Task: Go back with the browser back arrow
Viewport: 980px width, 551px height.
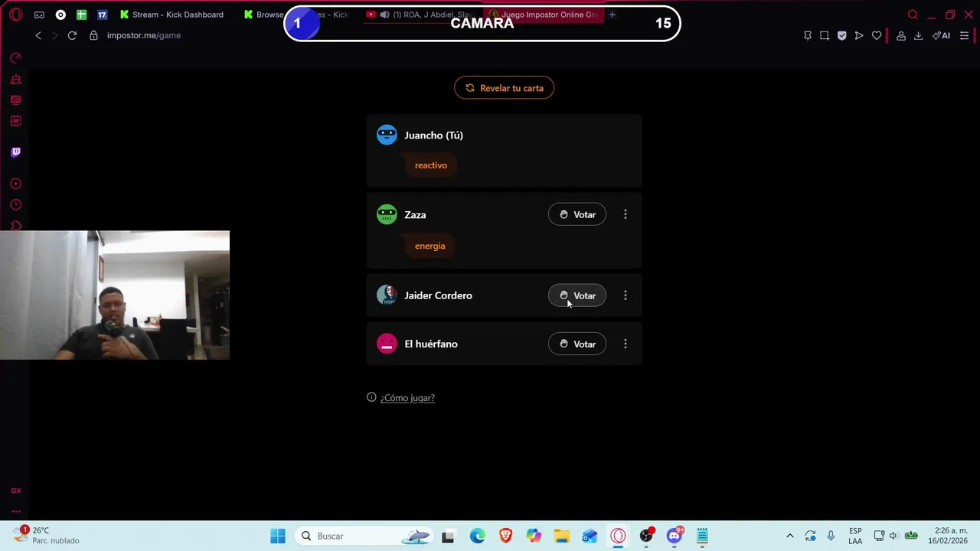Action: tap(38, 35)
